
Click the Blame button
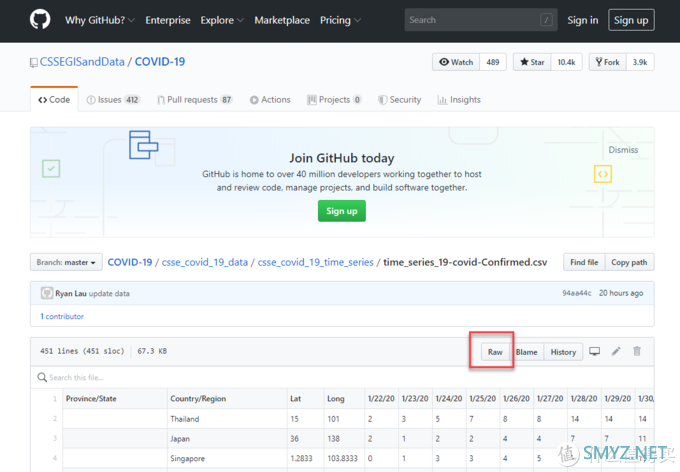[526, 352]
